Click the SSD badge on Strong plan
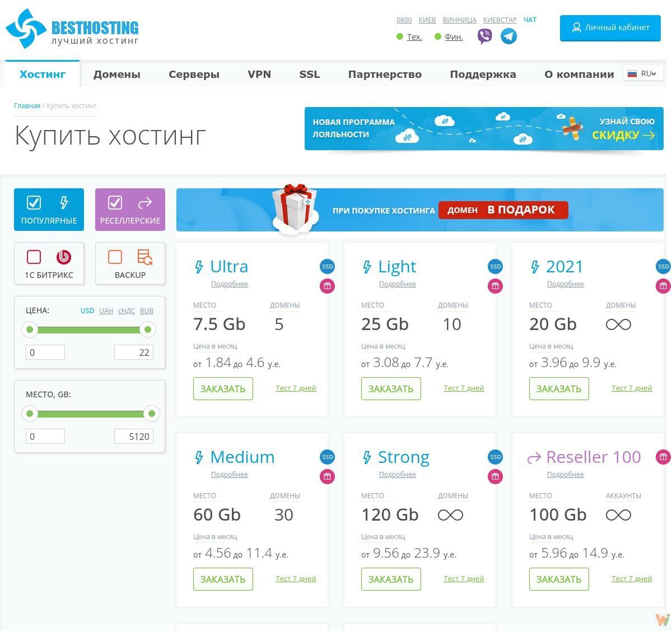The image size is (672, 631). (x=495, y=457)
